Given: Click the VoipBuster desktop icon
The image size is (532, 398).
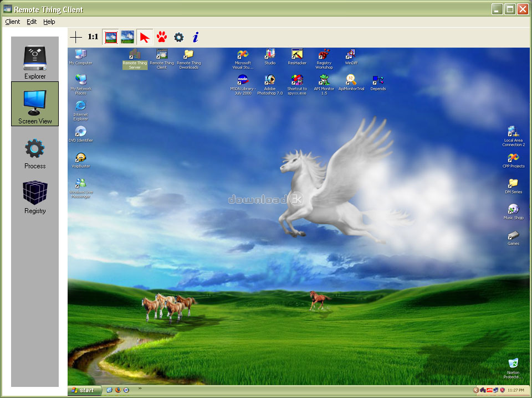Looking at the screenshot, I should pos(81,160).
